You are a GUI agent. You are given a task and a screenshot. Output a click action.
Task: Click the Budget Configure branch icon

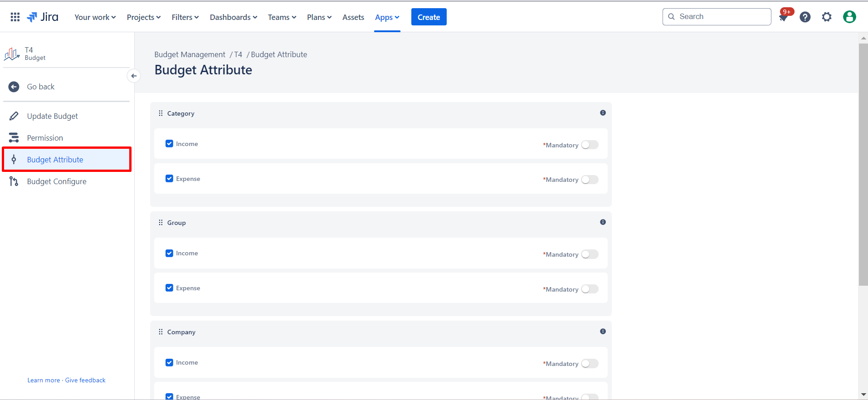14,181
